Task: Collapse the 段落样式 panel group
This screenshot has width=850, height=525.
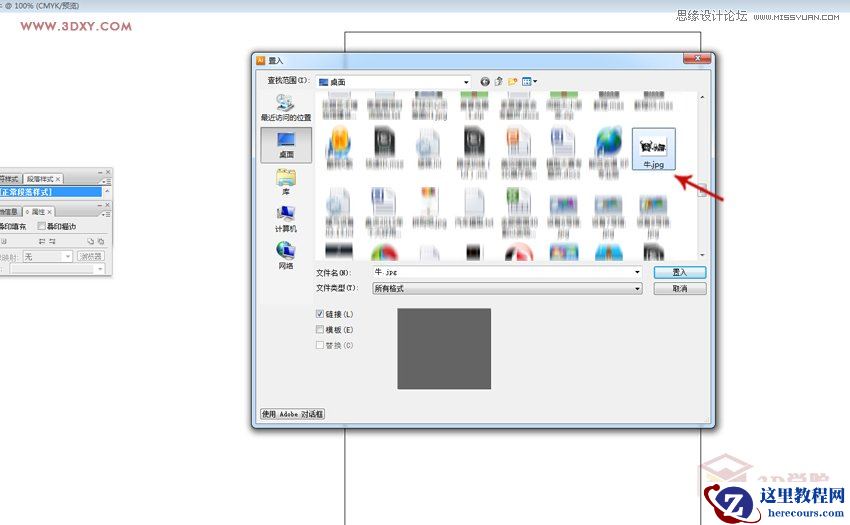Action: click(100, 172)
